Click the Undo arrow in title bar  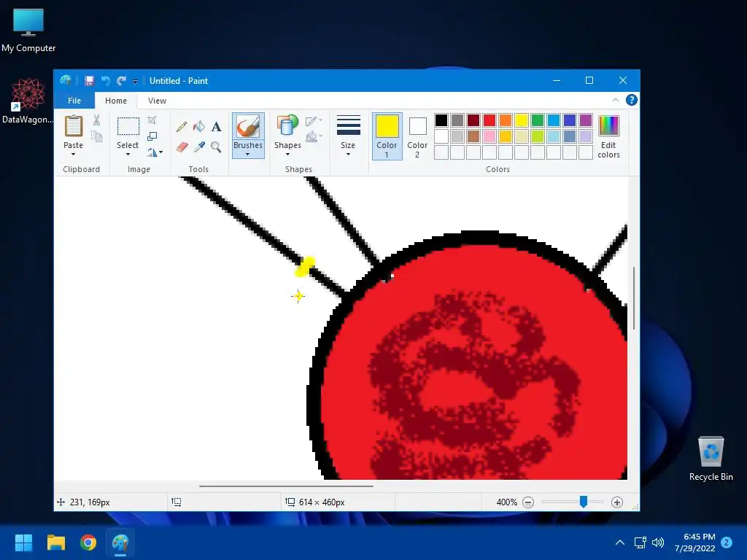(106, 81)
